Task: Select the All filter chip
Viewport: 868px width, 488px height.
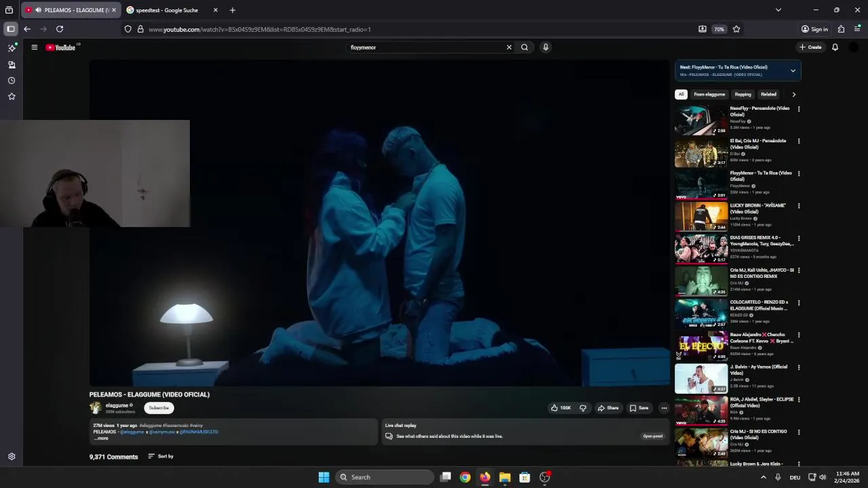Action: click(681, 94)
